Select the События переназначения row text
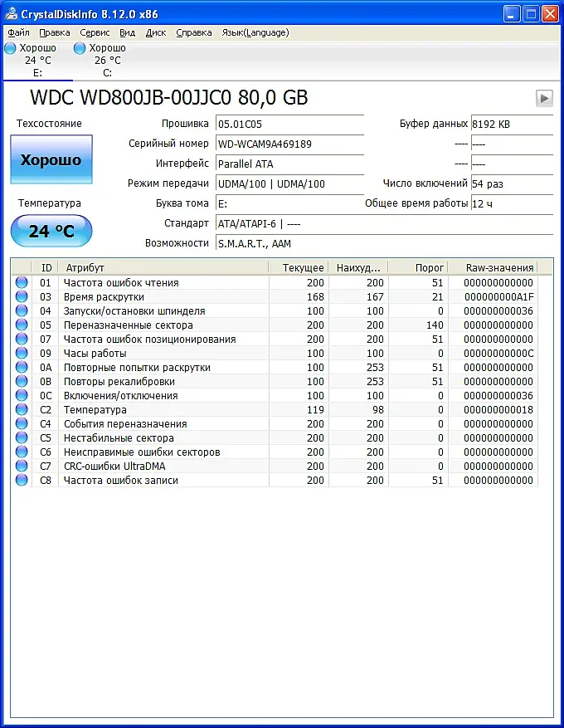The image size is (564, 728). (x=125, y=424)
